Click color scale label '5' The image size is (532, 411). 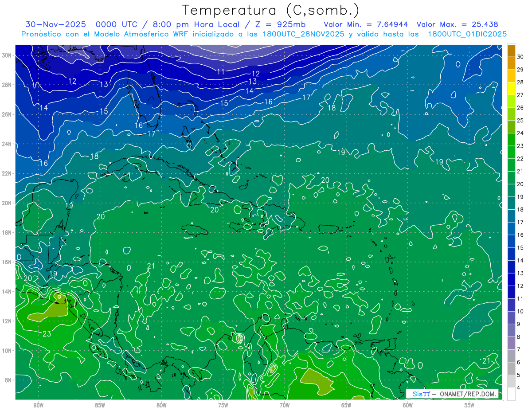coord(519,375)
